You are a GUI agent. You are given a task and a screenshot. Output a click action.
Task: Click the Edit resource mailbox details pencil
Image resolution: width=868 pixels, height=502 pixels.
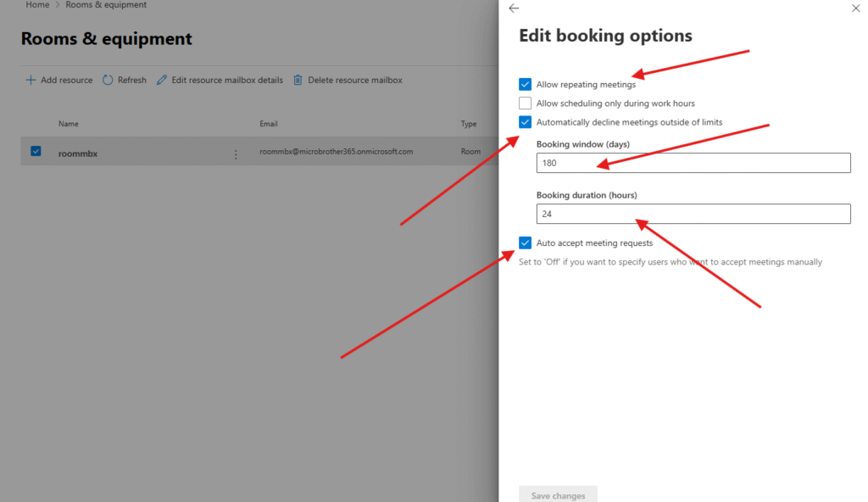pyautogui.click(x=162, y=81)
